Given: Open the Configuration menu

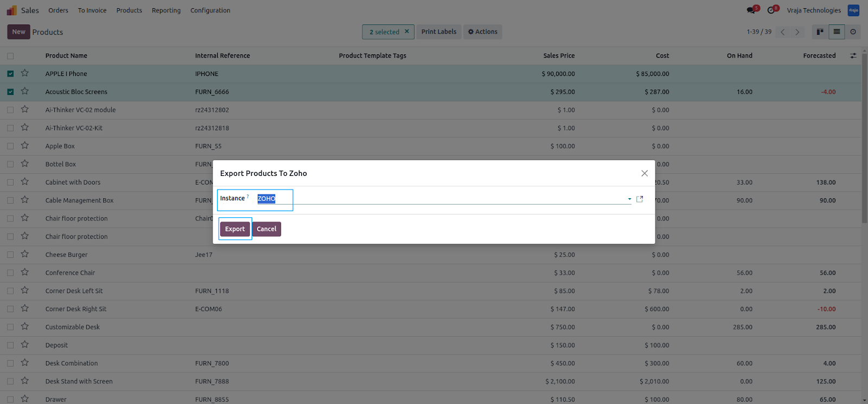Looking at the screenshot, I should [210, 10].
